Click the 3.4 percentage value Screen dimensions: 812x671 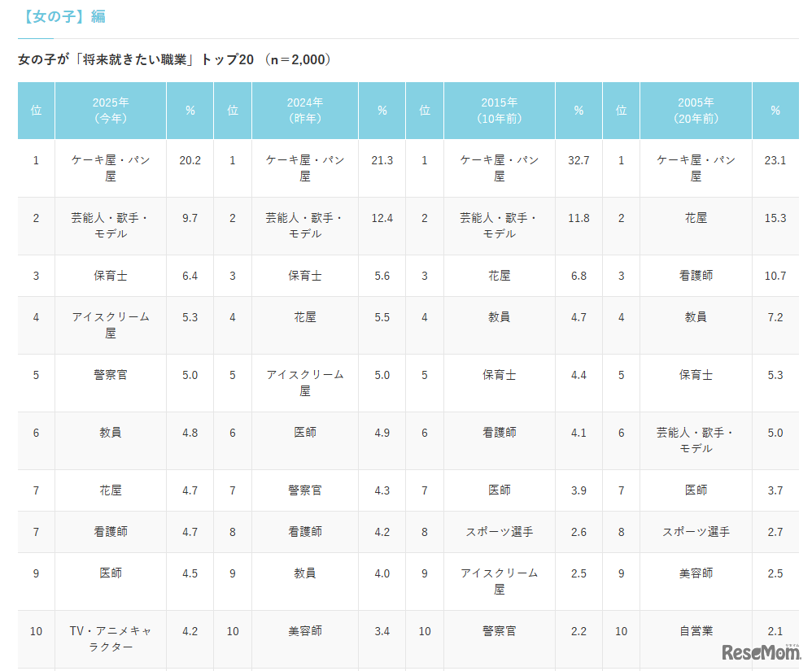382,631
